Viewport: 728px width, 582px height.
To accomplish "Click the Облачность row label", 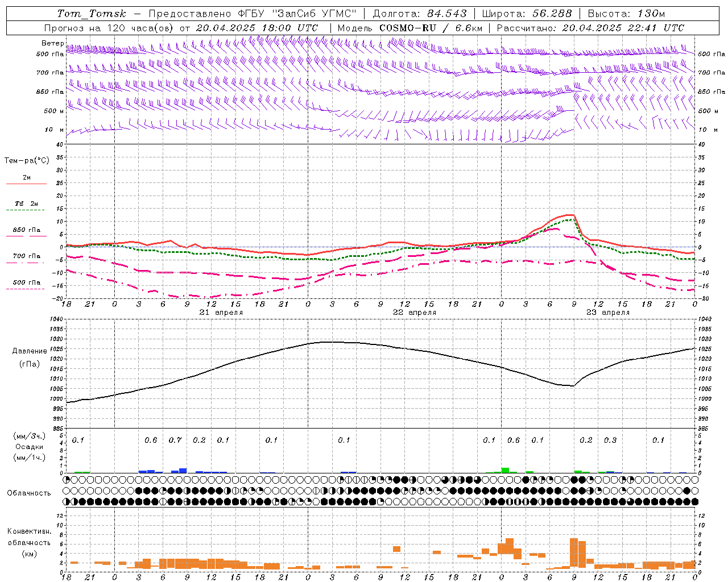I will [29, 493].
